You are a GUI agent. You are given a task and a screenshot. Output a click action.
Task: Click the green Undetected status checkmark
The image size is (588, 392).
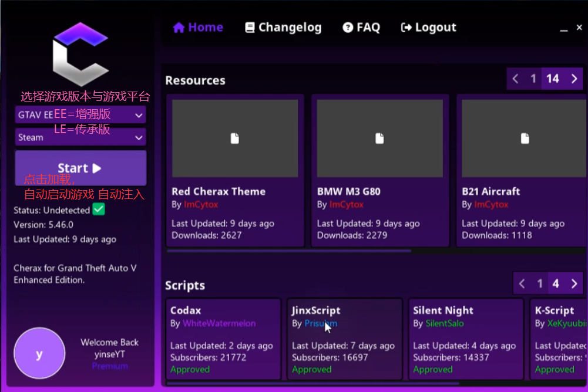click(x=99, y=209)
